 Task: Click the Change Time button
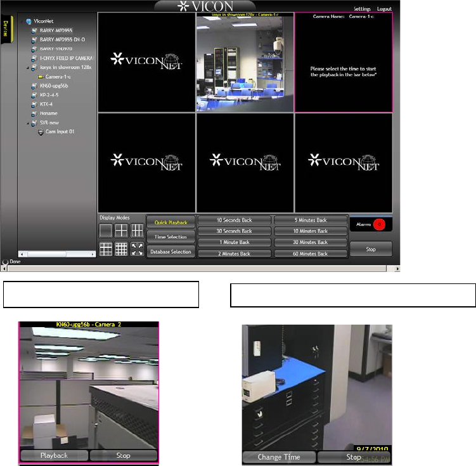279,457
